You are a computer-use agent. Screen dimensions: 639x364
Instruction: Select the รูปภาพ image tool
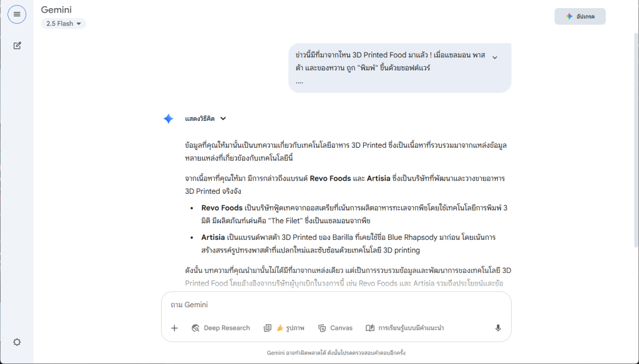click(x=285, y=328)
